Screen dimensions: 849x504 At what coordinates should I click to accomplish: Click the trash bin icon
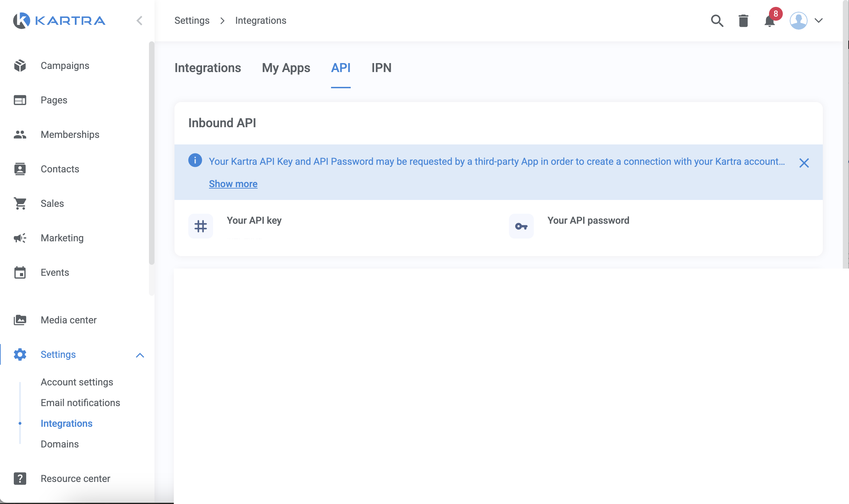click(743, 21)
